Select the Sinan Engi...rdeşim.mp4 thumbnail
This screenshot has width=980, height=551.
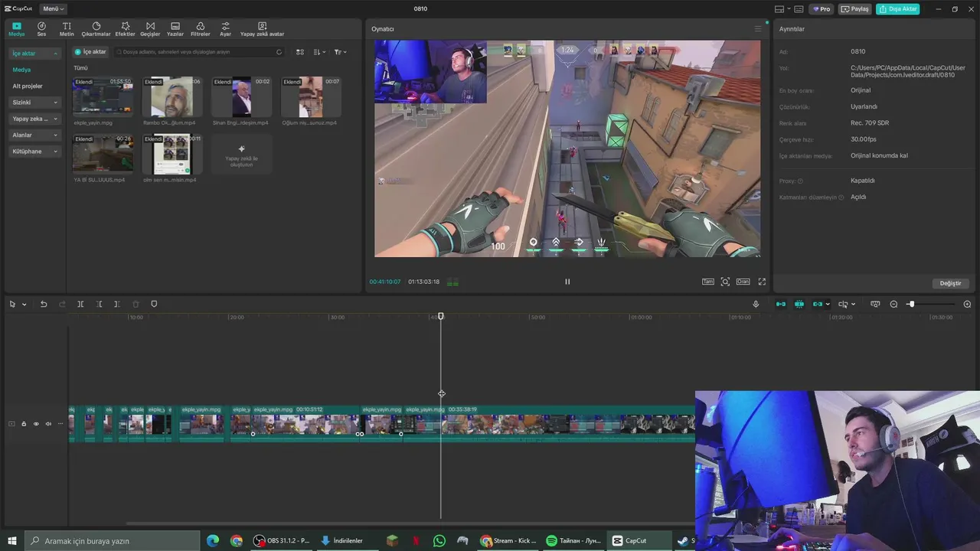coord(241,96)
